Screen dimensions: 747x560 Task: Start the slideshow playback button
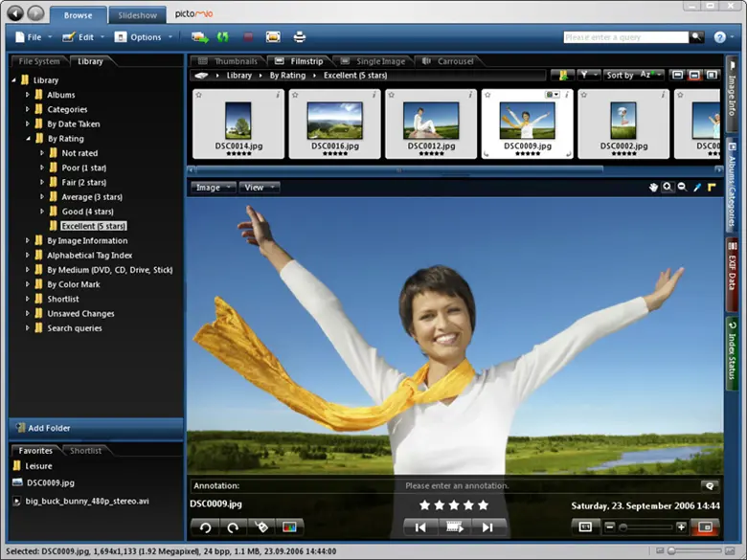coord(455,527)
